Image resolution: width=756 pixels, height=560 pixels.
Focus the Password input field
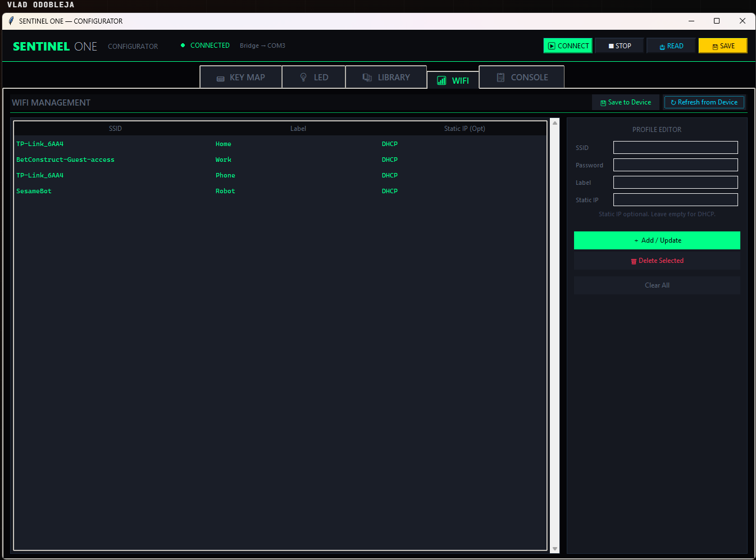pyautogui.click(x=676, y=165)
